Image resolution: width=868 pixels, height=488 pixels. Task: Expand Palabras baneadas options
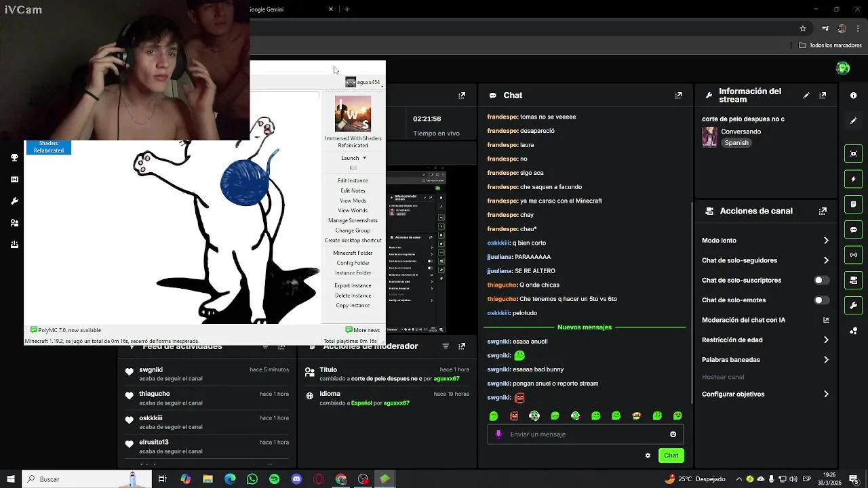click(x=826, y=360)
